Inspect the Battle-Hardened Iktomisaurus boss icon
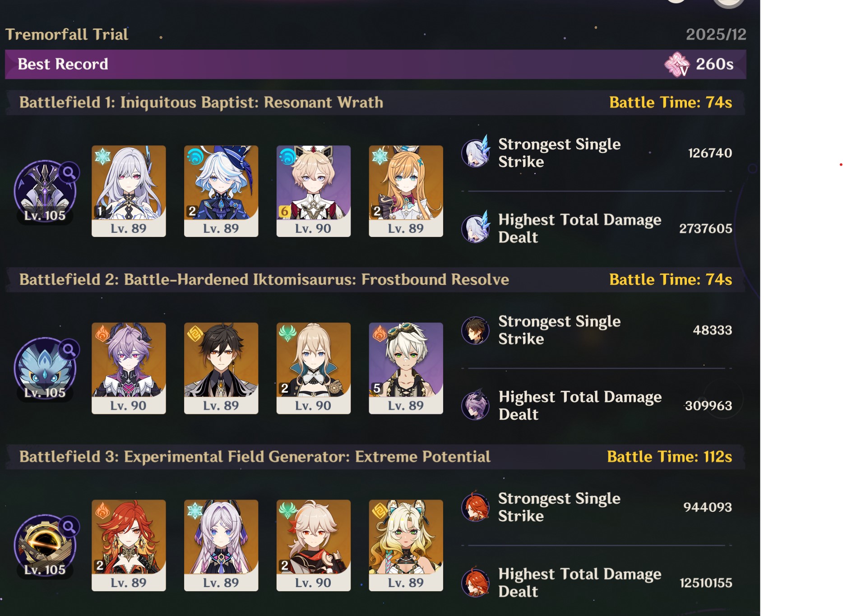The width and height of the screenshot is (843, 616). [x=45, y=369]
